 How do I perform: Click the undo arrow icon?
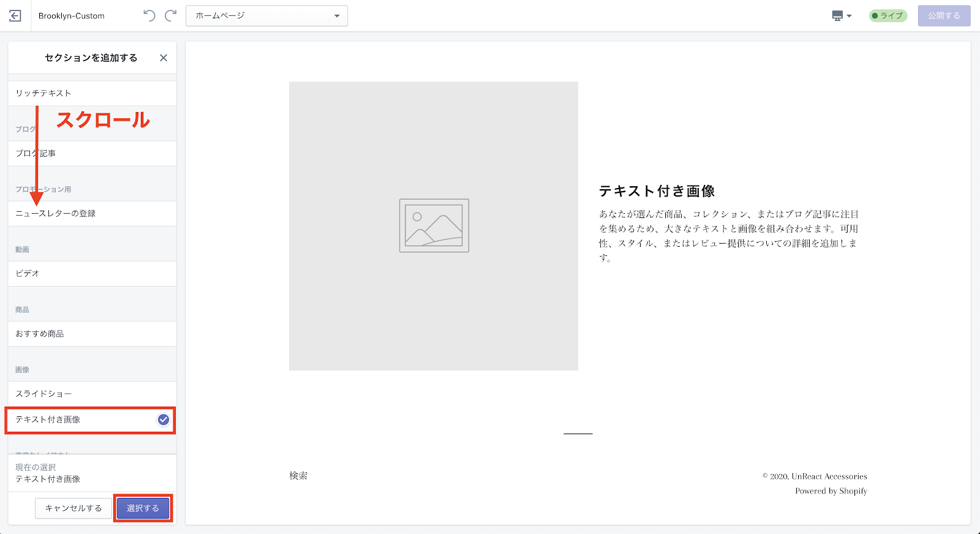coord(149,16)
